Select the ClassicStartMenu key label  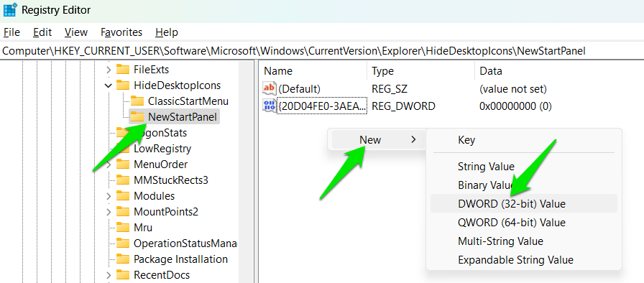[188, 101]
